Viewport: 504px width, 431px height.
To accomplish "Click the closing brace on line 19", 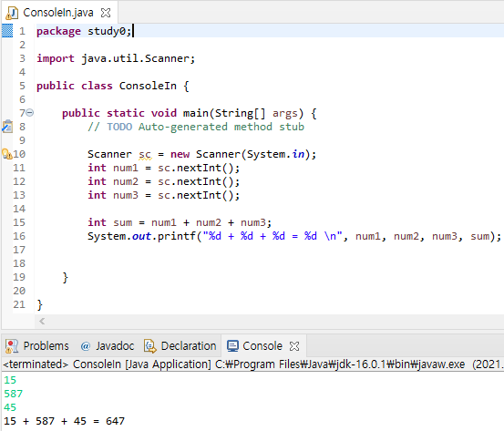I will [x=66, y=277].
